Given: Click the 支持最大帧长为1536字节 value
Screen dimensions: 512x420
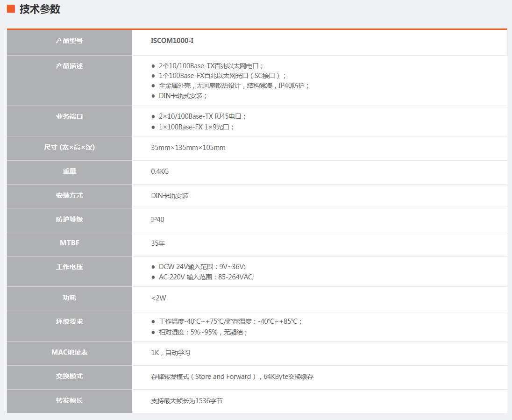Looking at the screenshot, I should pos(186,401).
